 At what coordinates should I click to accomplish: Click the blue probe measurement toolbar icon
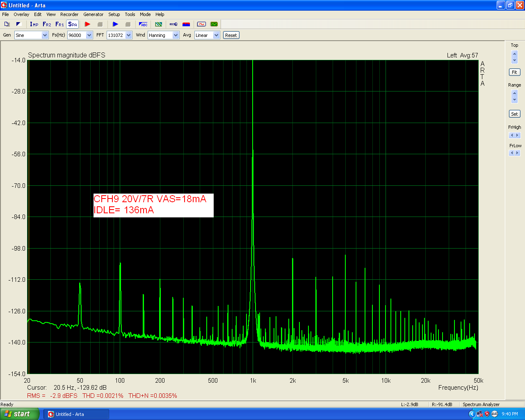click(173, 24)
